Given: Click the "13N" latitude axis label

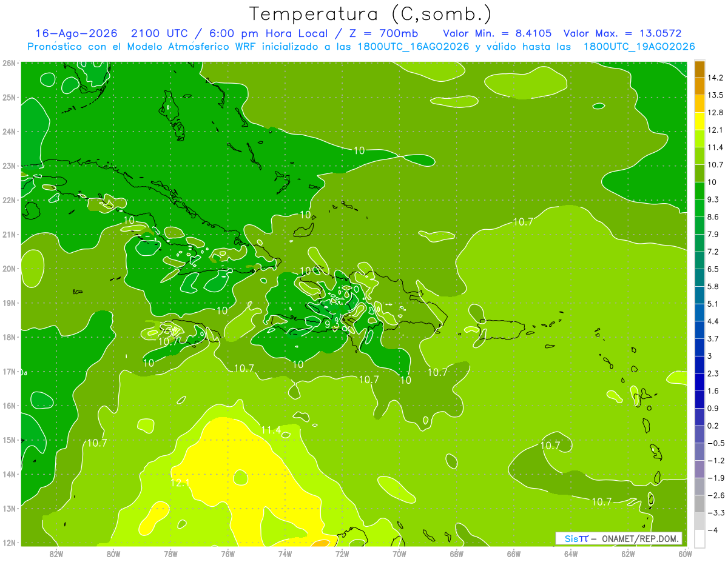Looking at the screenshot, I should 9,509.
